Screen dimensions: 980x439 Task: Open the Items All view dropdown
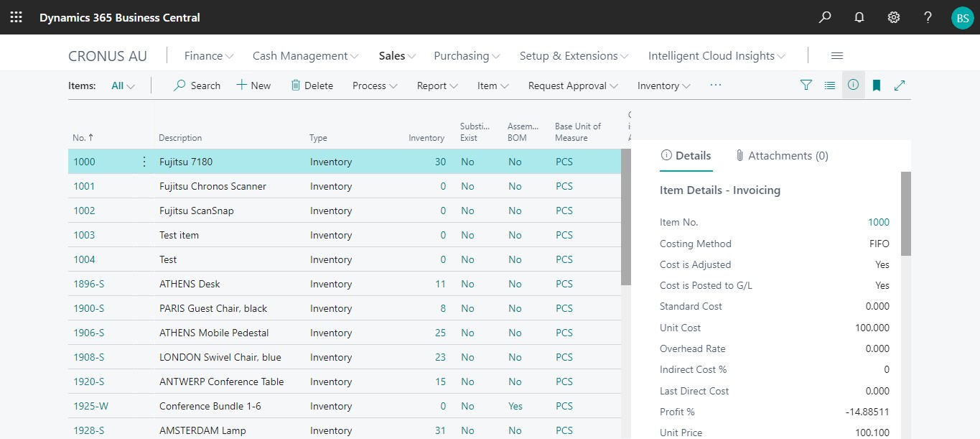click(123, 86)
